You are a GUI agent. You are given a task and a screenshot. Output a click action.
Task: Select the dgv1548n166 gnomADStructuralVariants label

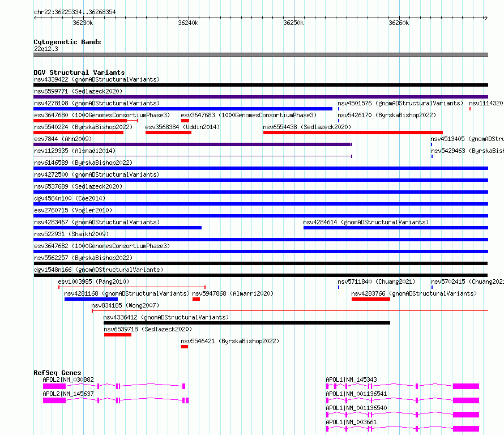coord(99,270)
